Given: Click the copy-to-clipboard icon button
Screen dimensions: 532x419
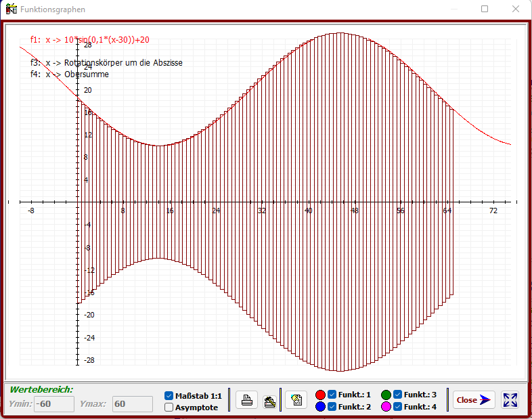Looking at the screenshot, I should click(x=296, y=401).
